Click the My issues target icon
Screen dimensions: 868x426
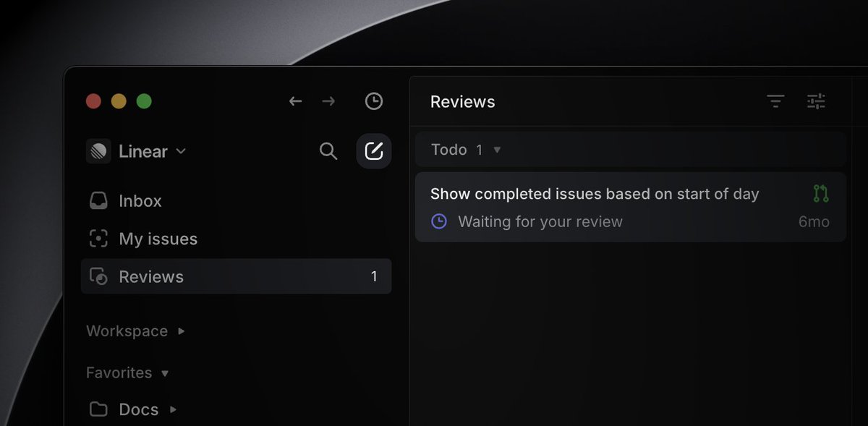coord(98,239)
